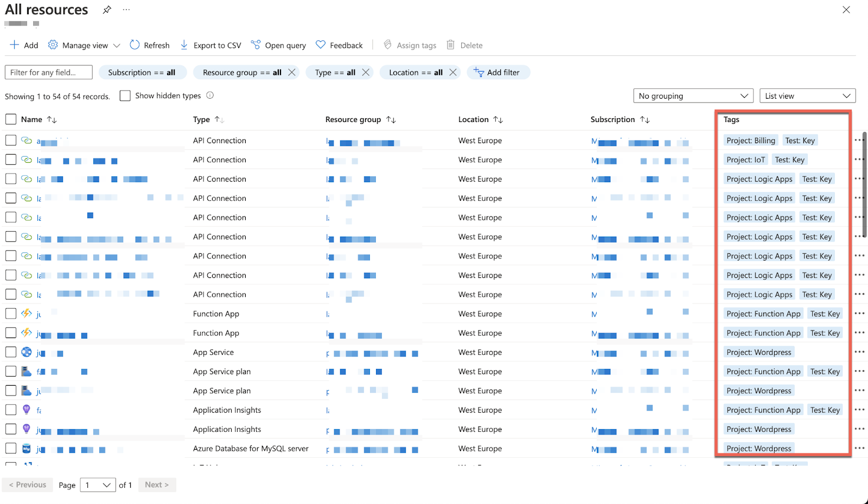The image size is (868, 504).
Task: Click the Feedback heart icon
Action: [321, 45]
